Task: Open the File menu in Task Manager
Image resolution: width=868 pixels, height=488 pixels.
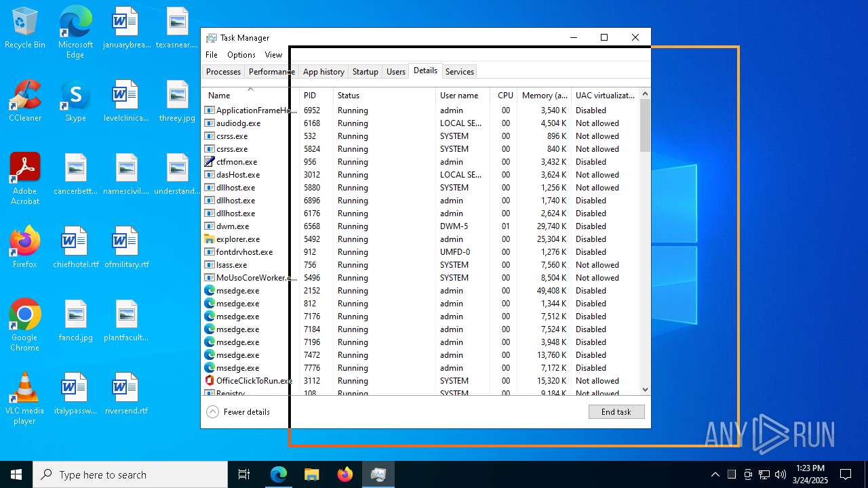Action: click(x=212, y=55)
